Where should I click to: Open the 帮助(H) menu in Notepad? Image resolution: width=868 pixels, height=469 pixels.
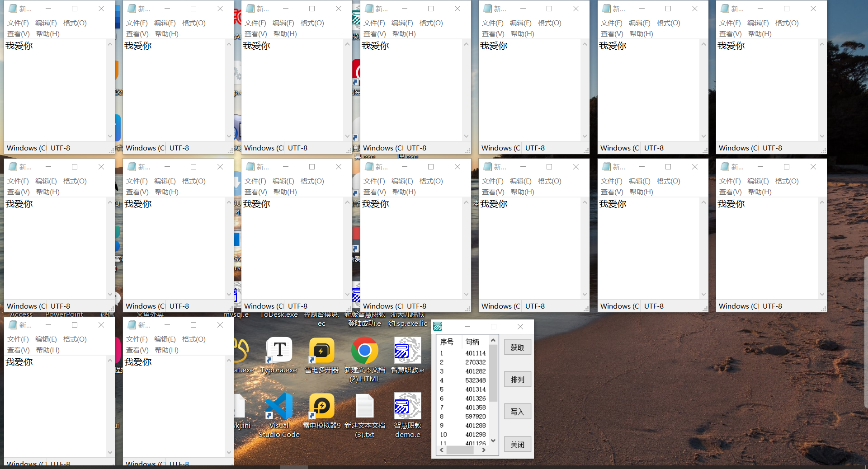[47, 33]
